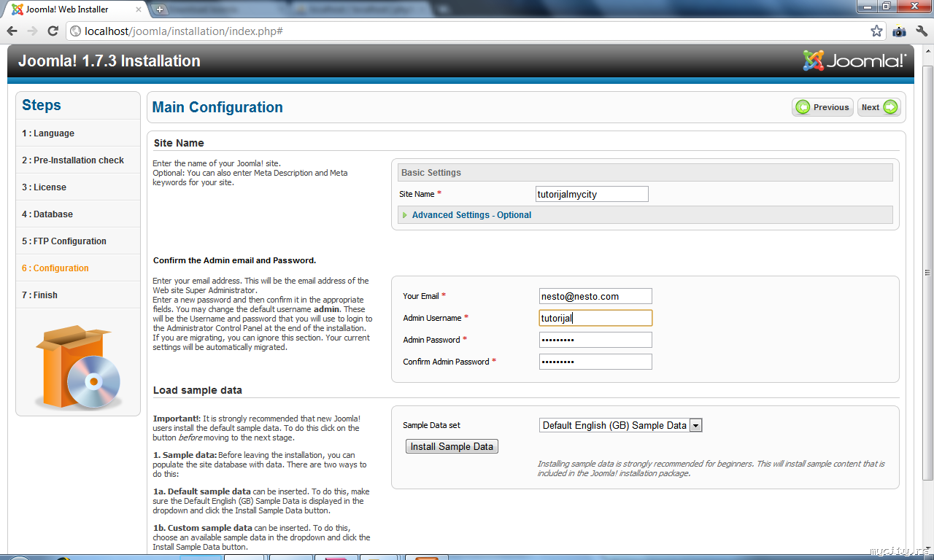Click the Site Name input field
This screenshot has height=560, width=934.
[x=592, y=194]
